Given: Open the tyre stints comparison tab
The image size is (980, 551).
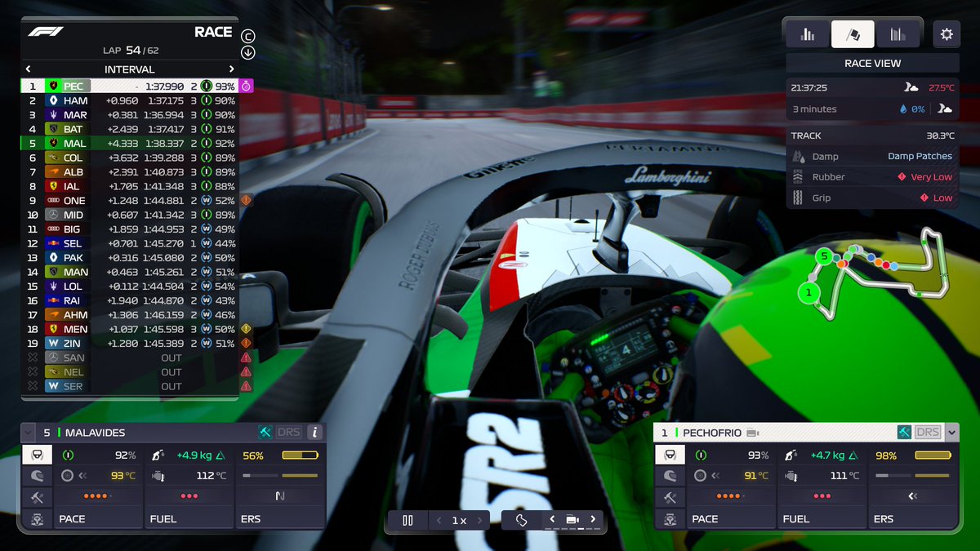Looking at the screenshot, I should point(898,34).
